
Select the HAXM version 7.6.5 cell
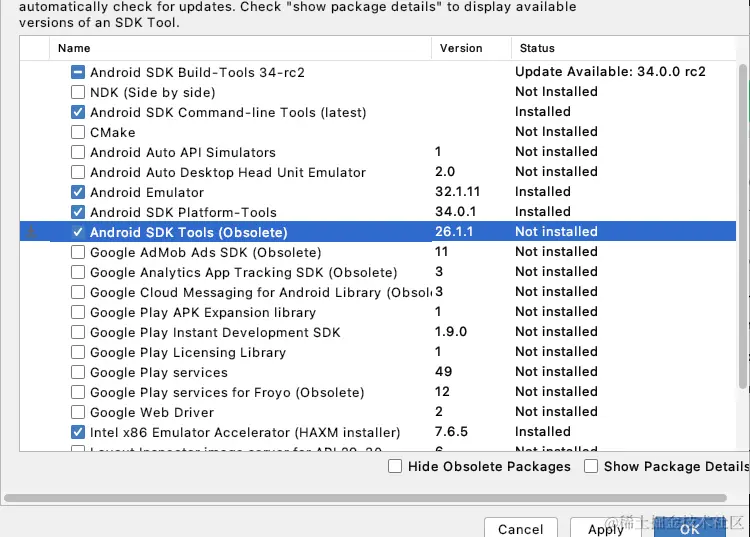[451, 432]
